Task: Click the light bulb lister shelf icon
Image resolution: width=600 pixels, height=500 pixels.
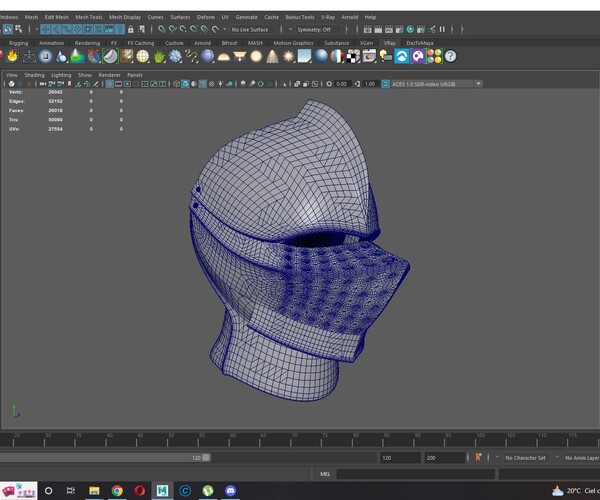Action: [x=385, y=56]
